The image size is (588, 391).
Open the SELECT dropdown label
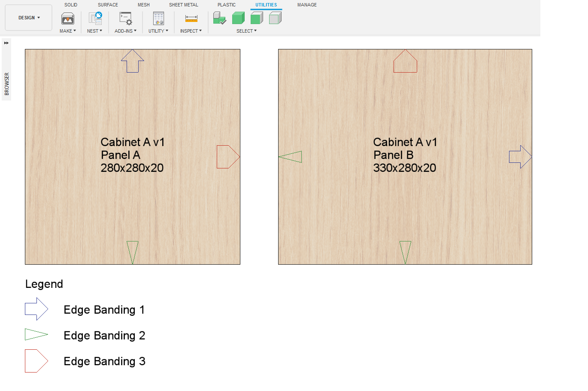246,31
